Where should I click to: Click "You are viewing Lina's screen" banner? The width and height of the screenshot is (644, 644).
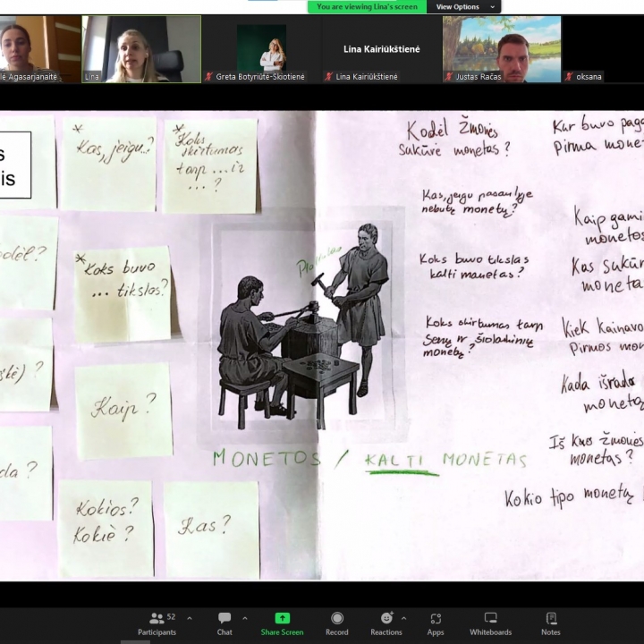coord(367,7)
